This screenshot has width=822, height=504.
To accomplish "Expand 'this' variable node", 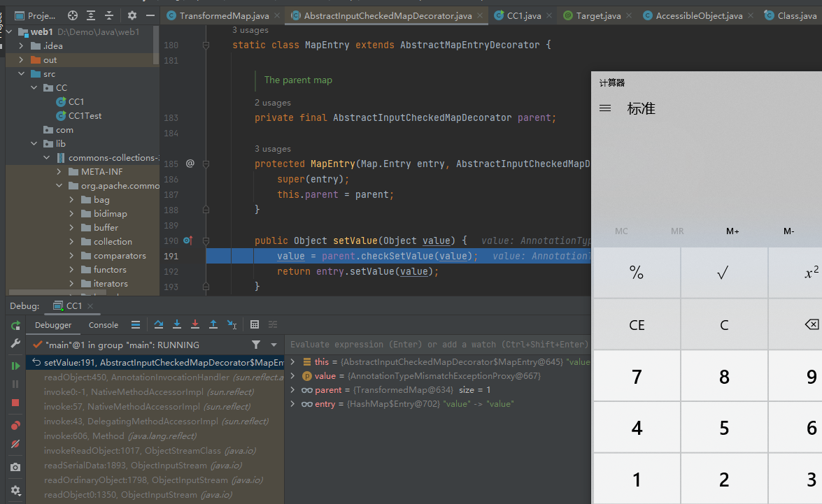I will [292, 362].
